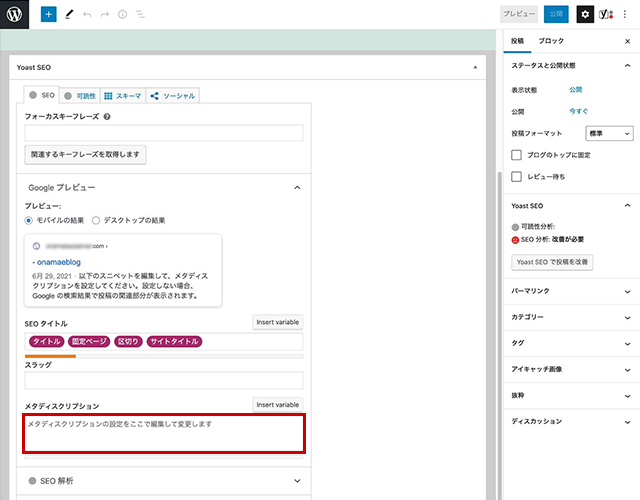This screenshot has height=500, width=640.
Task: Open the block inserter plus button
Action: point(49,14)
